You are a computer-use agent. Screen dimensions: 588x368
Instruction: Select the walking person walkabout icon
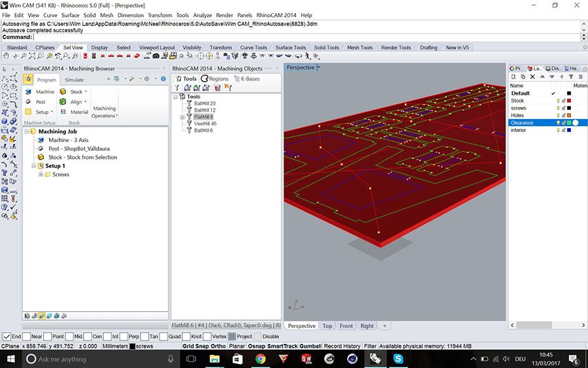tap(308, 56)
